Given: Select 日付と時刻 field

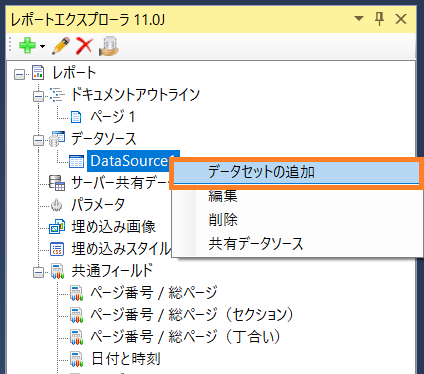Looking at the screenshot, I should (x=126, y=359).
